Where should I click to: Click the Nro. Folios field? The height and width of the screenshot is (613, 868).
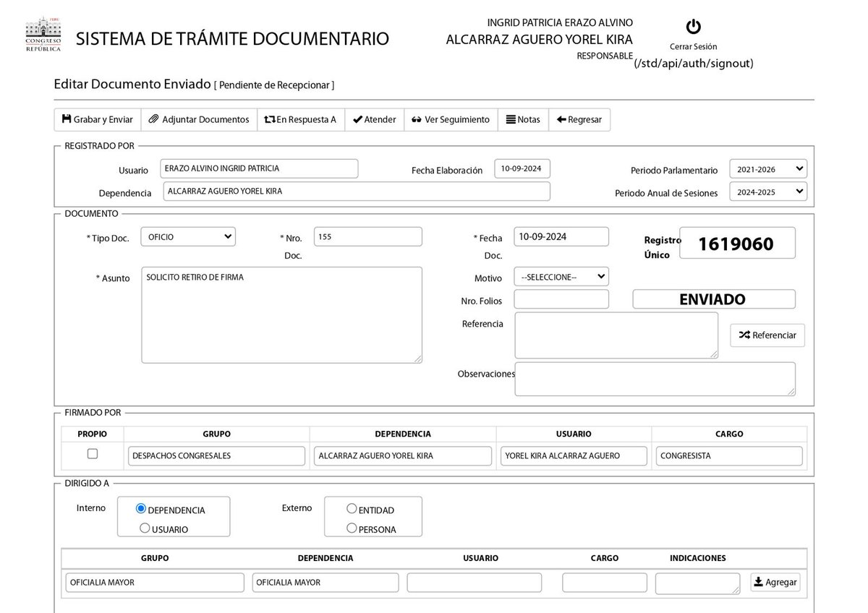point(561,299)
